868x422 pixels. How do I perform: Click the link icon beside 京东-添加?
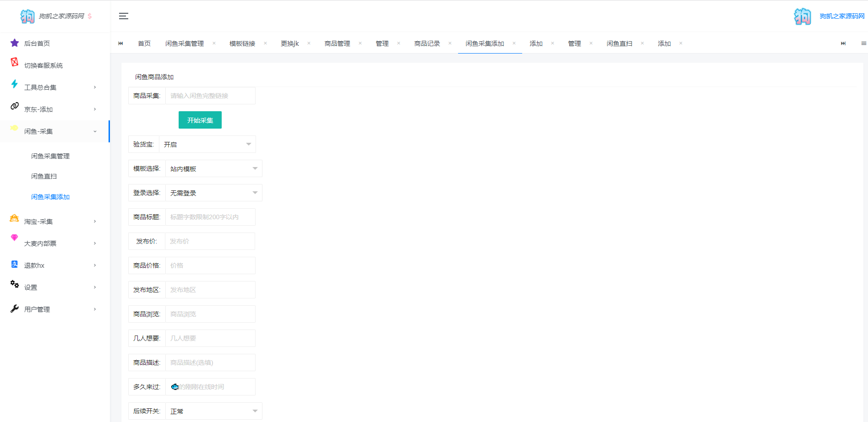click(15, 106)
